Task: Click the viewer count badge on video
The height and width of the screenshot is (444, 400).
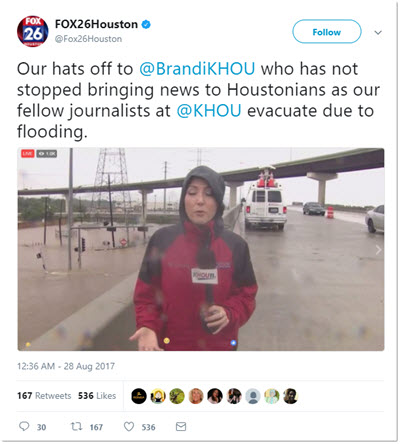Action: [x=47, y=153]
